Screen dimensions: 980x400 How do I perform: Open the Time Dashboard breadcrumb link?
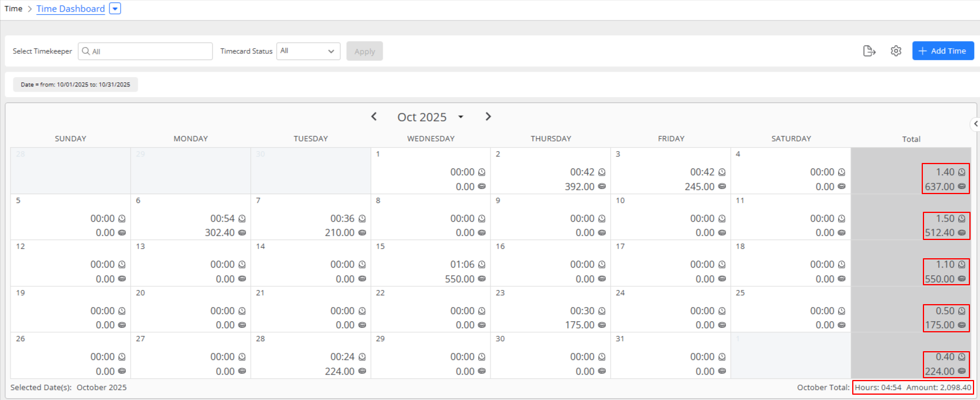click(x=71, y=9)
